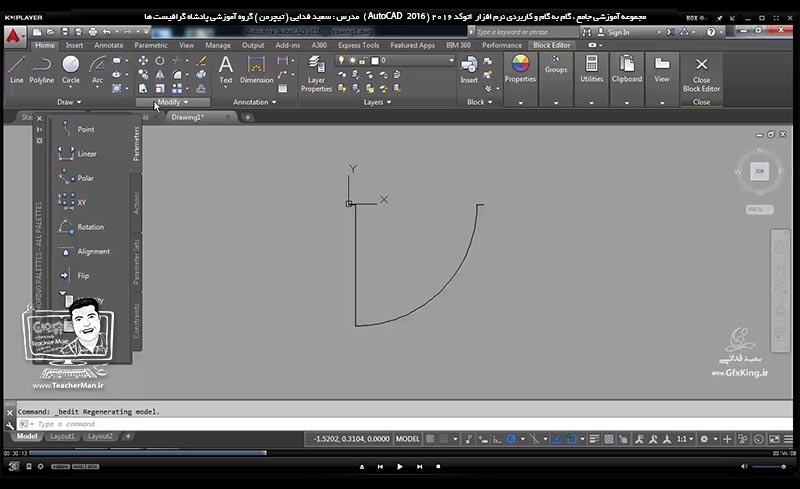Switch to Block Editor ribbon tab
This screenshot has width=800, height=489.
tap(552, 45)
